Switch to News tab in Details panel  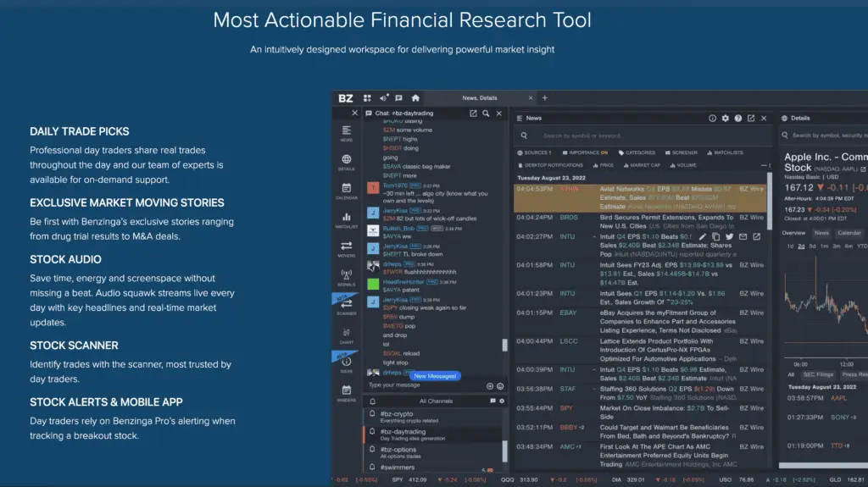coord(821,233)
